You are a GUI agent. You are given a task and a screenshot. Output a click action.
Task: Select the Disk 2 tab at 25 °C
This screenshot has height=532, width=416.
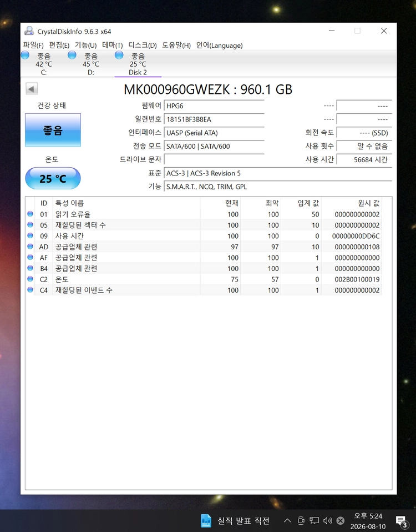138,64
